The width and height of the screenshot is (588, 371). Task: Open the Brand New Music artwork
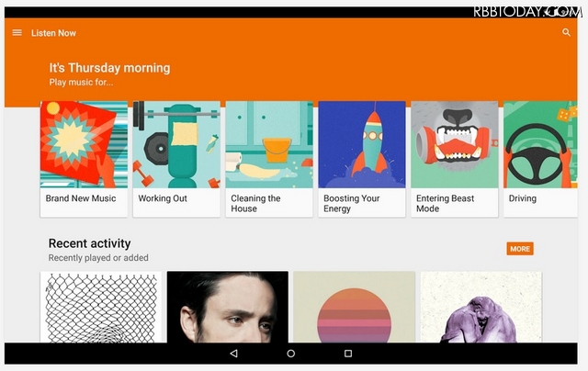pos(84,144)
